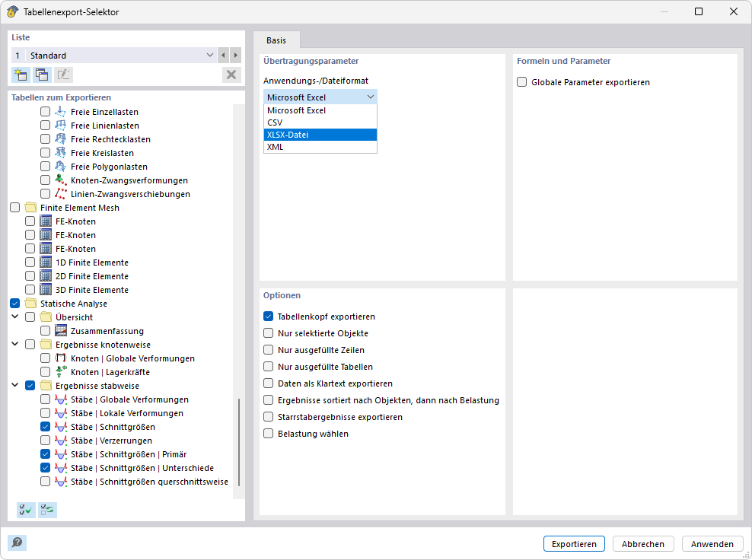Invert the table selection with the invert icon
Image resolution: width=752 pixels, height=560 pixels.
(x=47, y=509)
